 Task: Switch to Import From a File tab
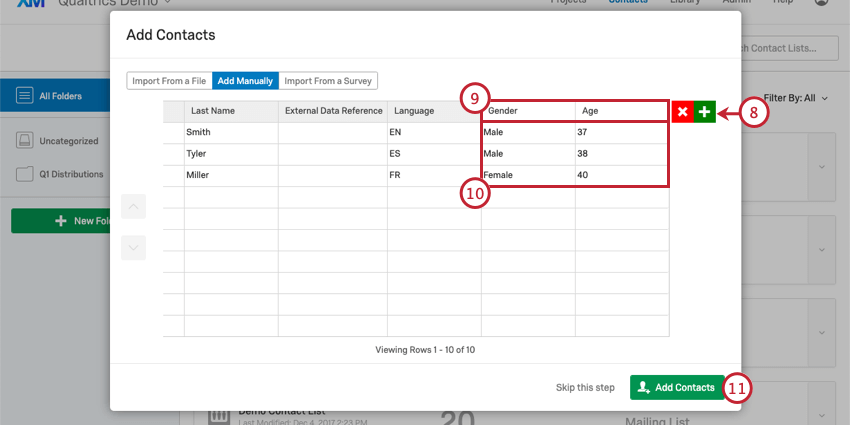tap(169, 81)
